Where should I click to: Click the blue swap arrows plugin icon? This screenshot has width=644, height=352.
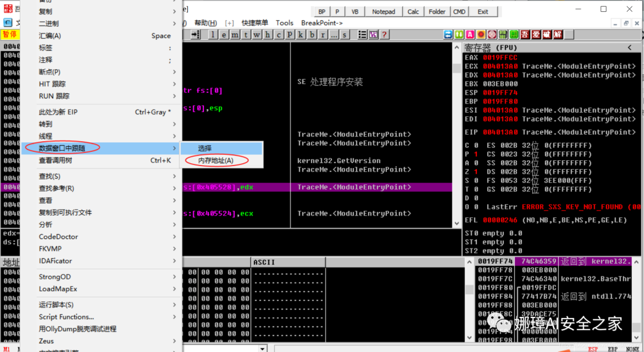point(448,35)
